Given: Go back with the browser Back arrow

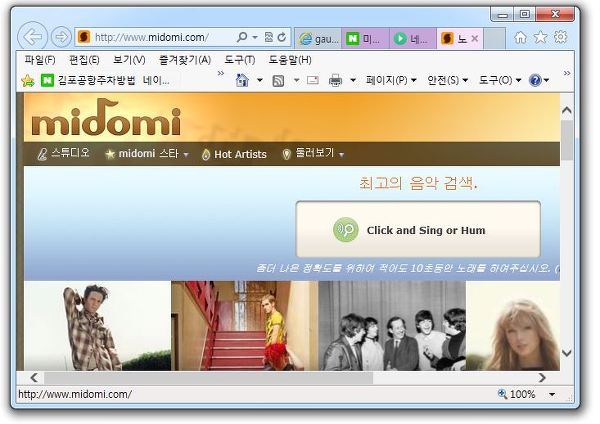Looking at the screenshot, I should click(x=33, y=37).
